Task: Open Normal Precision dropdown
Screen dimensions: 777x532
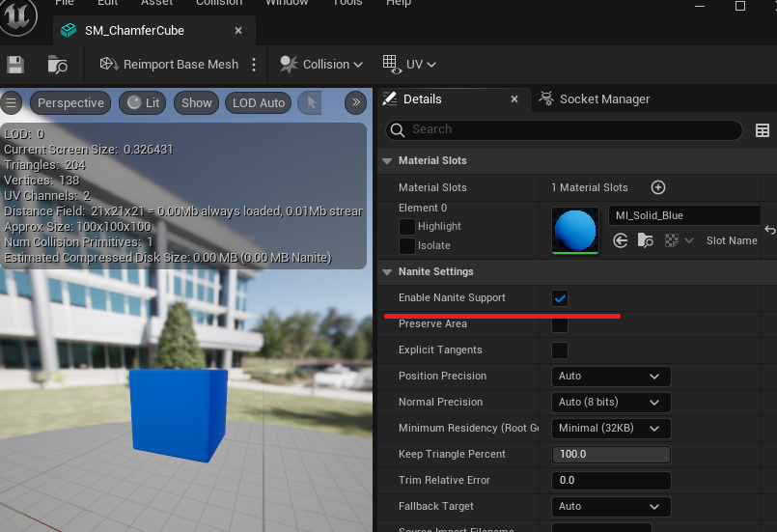Action: click(611, 402)
